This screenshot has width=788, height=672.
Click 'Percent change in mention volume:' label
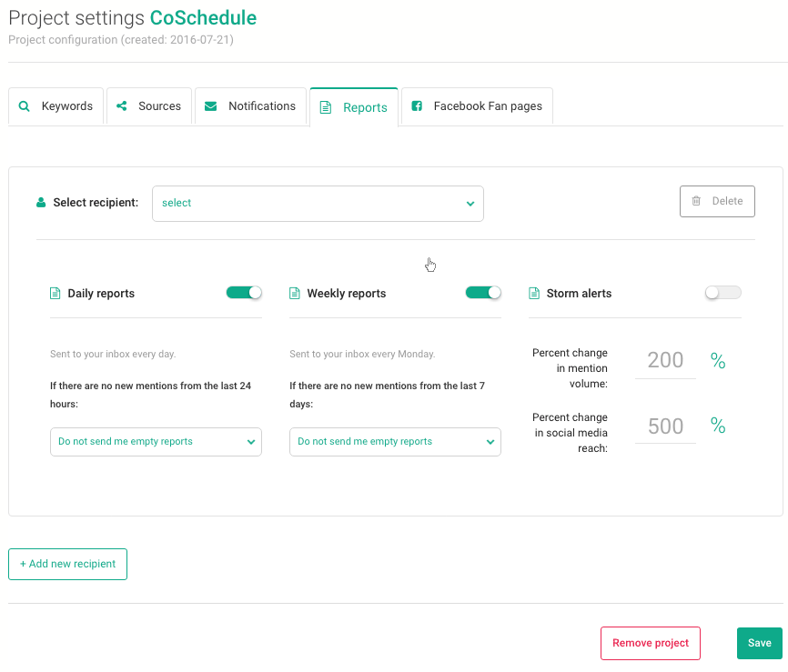(x=570, y=368)
